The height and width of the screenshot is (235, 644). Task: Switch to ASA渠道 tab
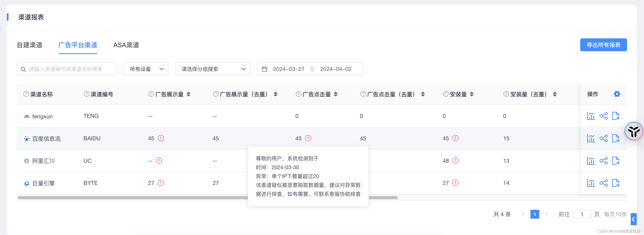pos(126,45)
